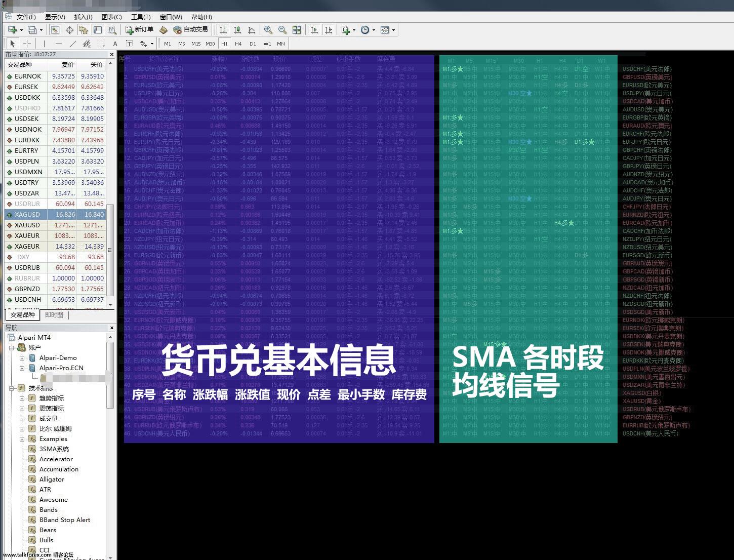The height and width of the screenshot is (560, 734).
Task: Switch timeframe to M5
Action: [182, 44]
